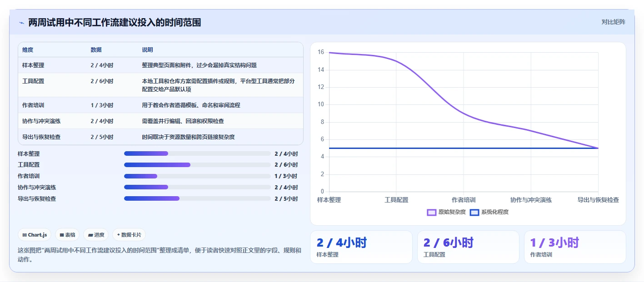
Task: Click the 导出与恢复检查 x-axis label on chart
Action: (x=598, y=200)
